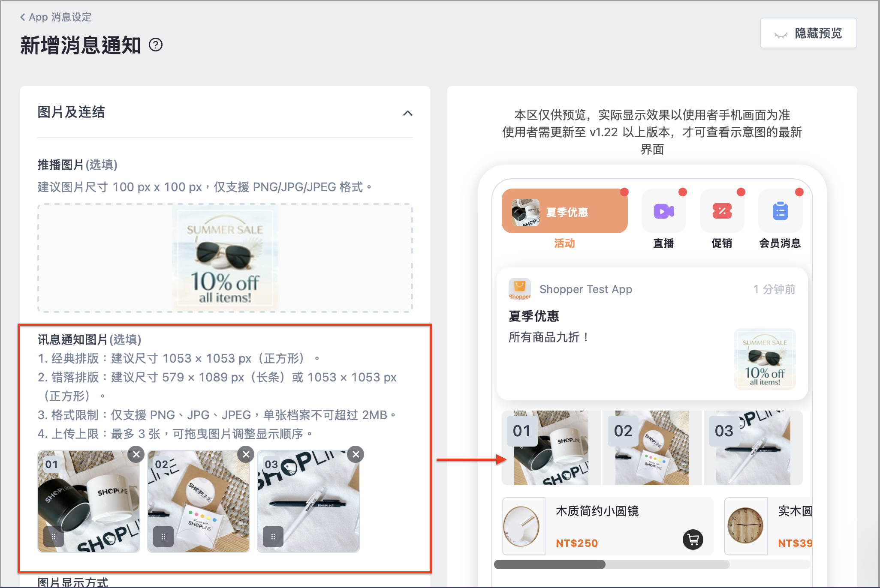Click the wooden clock product image
880x588 pixels.
tap(746, 526)
